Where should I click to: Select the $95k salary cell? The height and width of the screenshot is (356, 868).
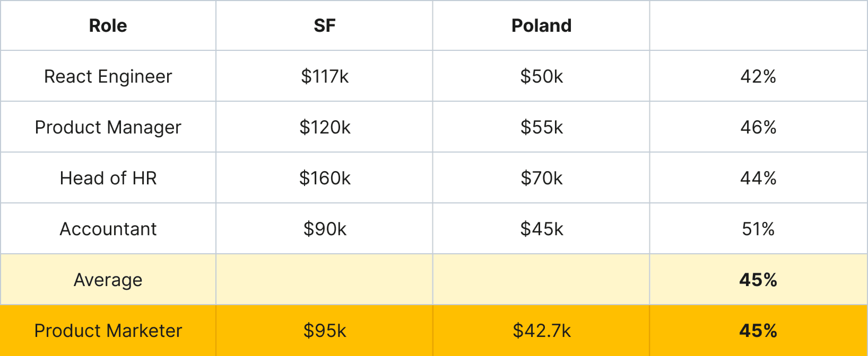point(324,330)
